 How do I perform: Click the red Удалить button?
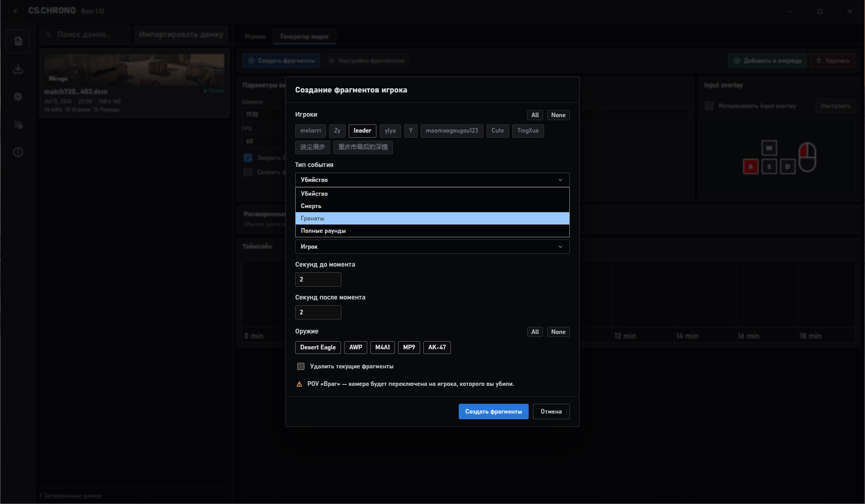[x=833, y=61]
